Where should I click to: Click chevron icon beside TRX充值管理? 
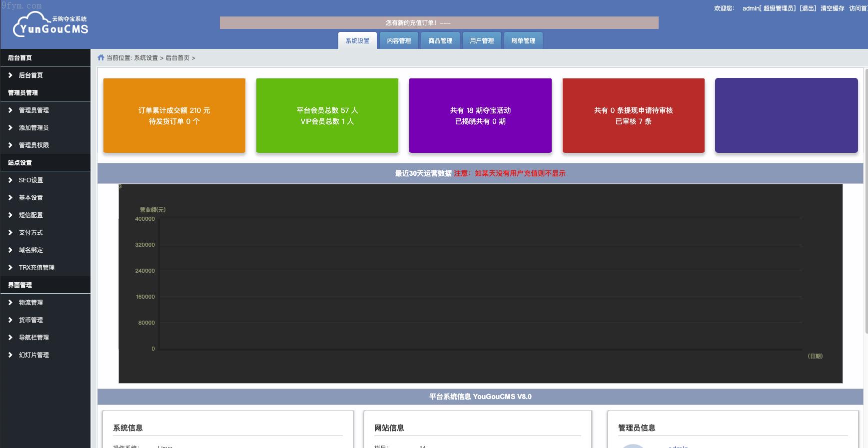(x=10, y=268)
